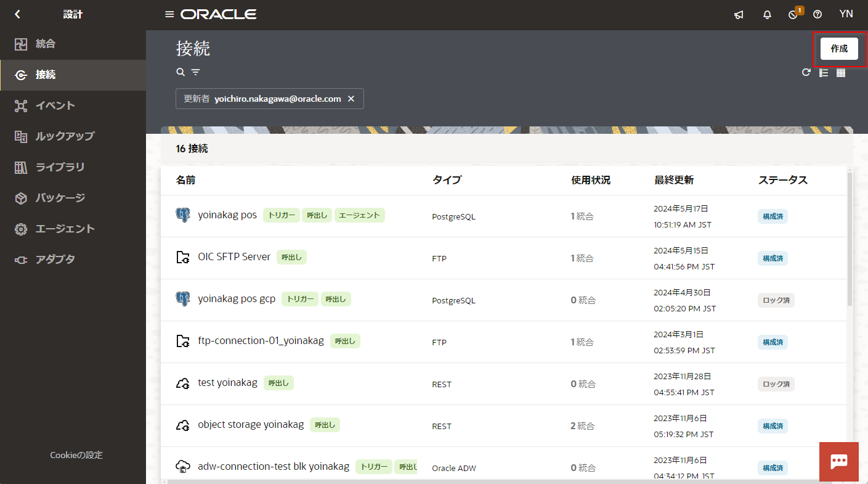Collapse design menu with back chevron
The width and height of the screenshot is (868, 484).
(17, 14)
